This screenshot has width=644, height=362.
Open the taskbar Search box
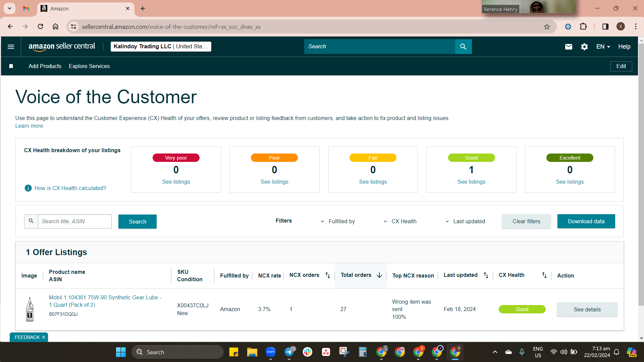[177, 352]
